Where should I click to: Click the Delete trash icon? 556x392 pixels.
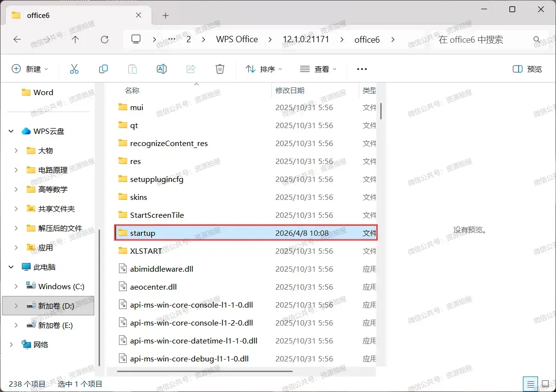[x=220, y=69]
